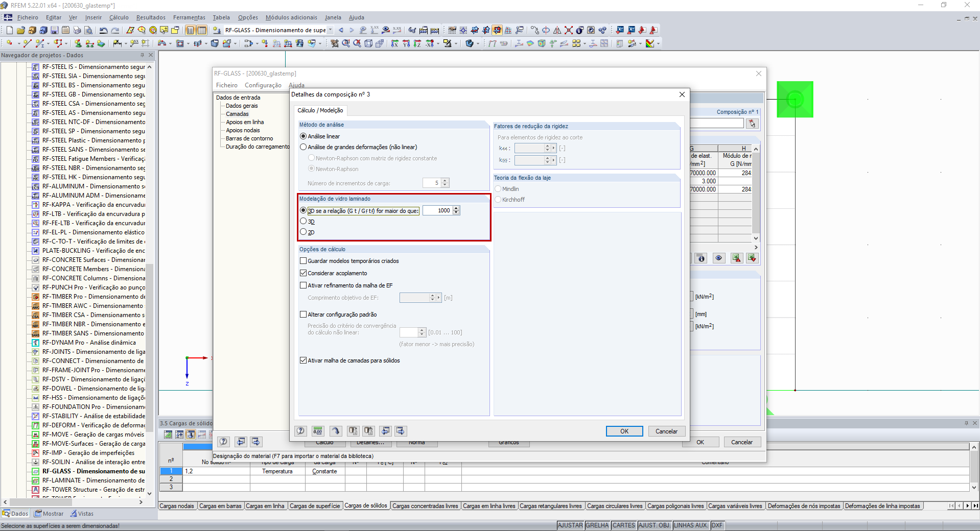Image resolution: width=980 pixels, height=531 pixels.
Task: Click the help icon in composition details dialog
Action: coord(301,431)
